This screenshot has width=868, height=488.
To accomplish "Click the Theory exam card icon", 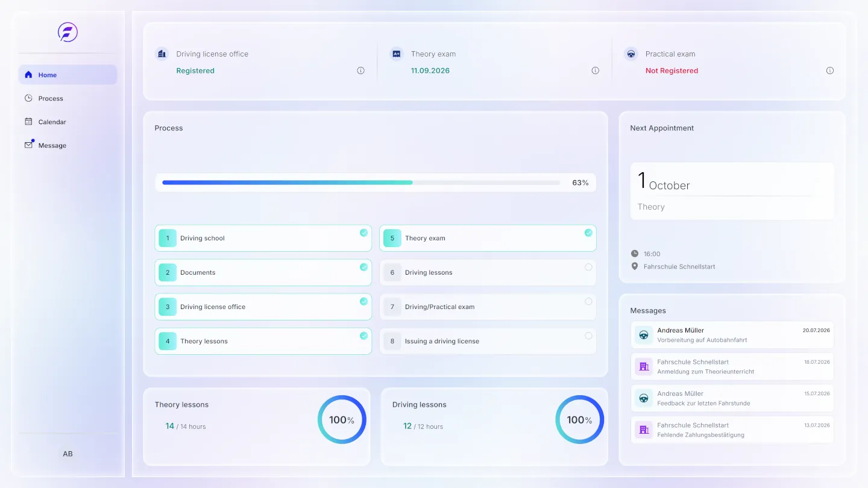I will click(396, 54).
